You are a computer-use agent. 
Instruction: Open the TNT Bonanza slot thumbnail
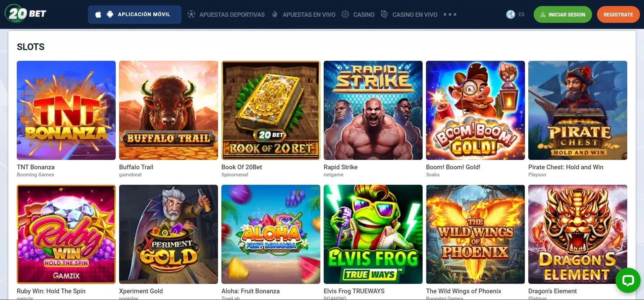66,110
